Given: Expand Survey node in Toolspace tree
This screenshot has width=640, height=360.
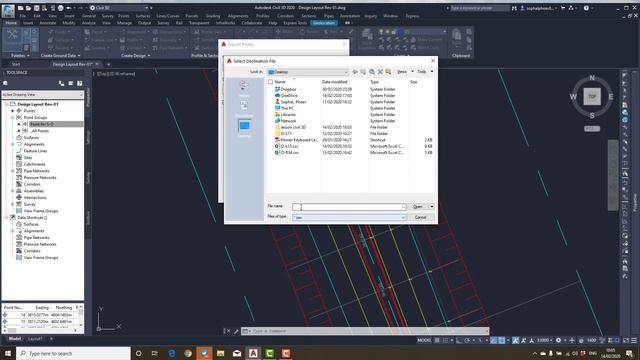Looking at the screenshot, I should (13, 204).
